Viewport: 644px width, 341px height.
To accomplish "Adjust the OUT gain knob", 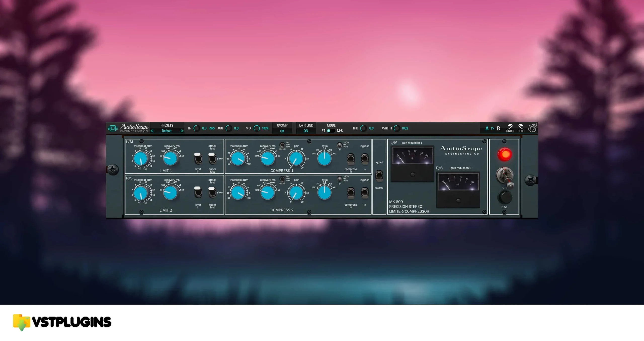I will pyautogui.click(x=228, y=128).
